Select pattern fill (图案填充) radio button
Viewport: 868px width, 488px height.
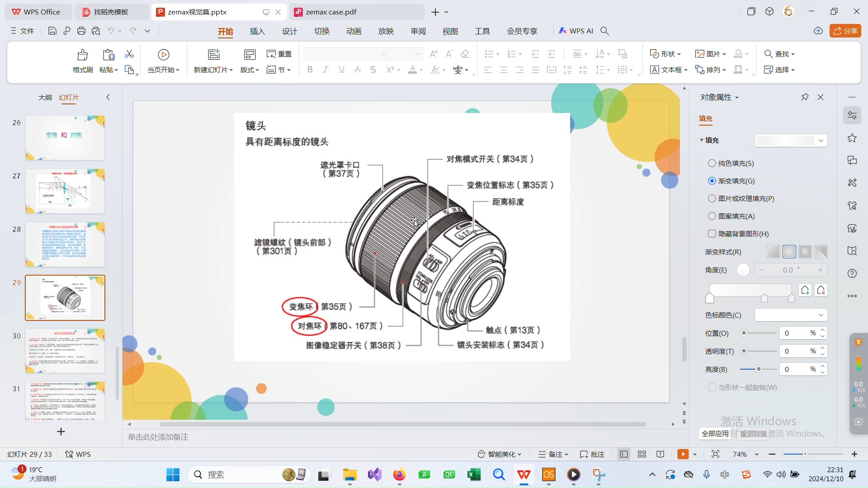[x=712, y=216]
